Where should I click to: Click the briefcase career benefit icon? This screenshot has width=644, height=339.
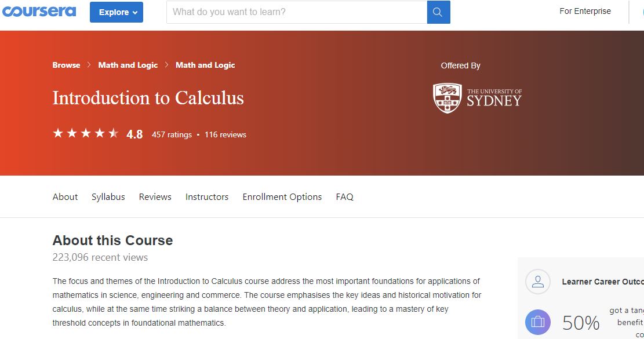point(537,322)
